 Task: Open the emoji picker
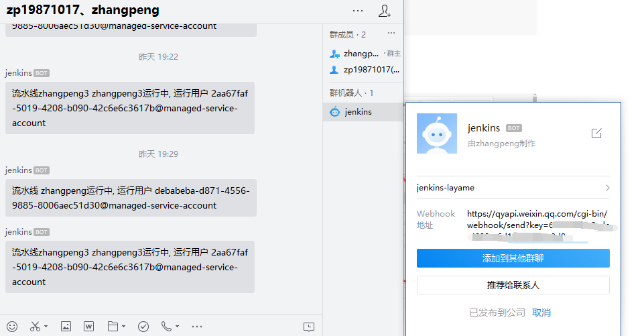click(11, 327)
